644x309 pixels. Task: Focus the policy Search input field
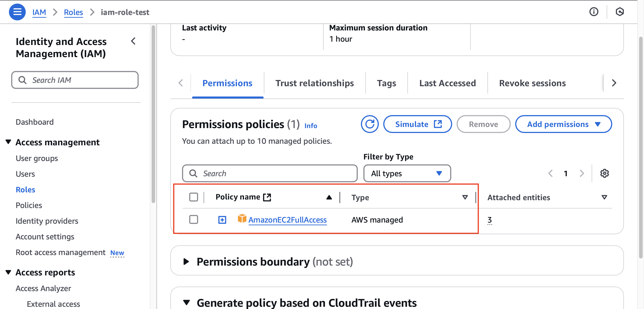click(x=269, y=173)
